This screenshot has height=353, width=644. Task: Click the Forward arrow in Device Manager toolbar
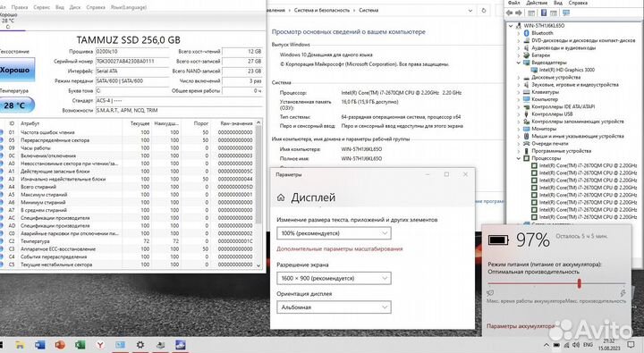pyautogui.click(x=519, y=13)
